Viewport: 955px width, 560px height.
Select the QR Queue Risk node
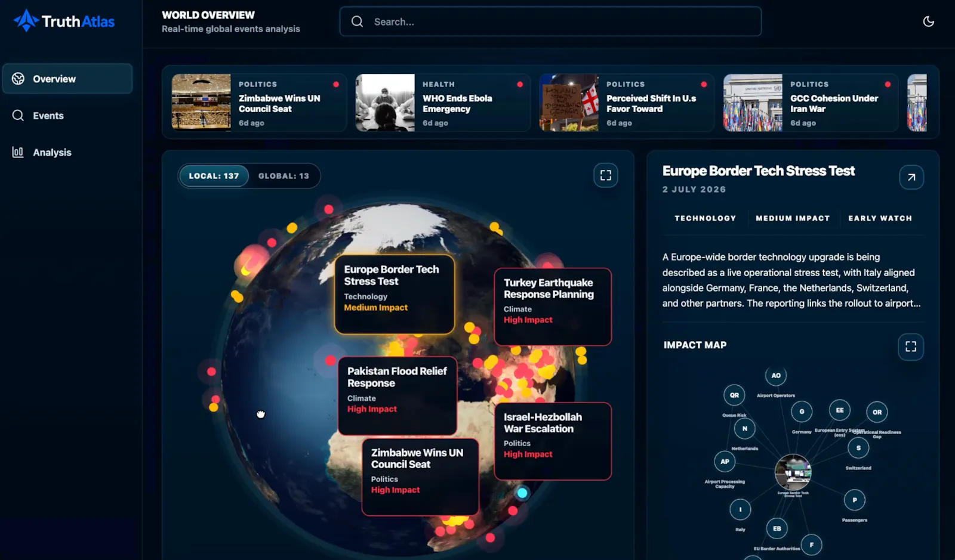point(734,395)
